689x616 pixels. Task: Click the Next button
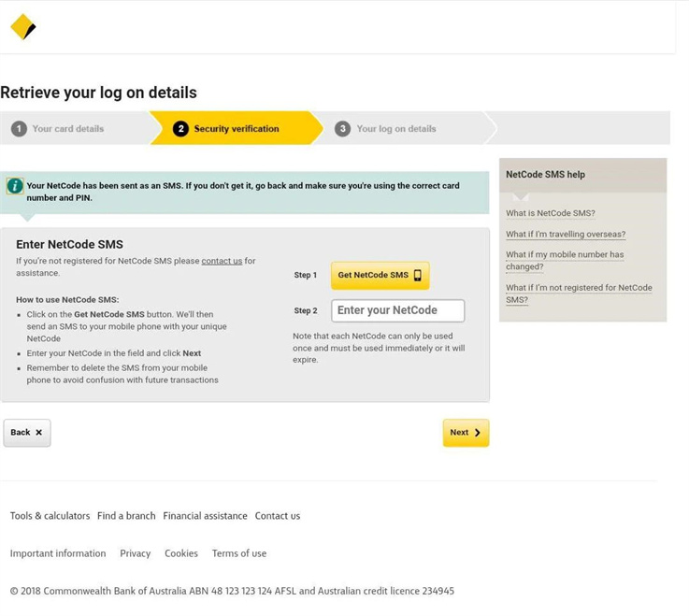point(466,433)
